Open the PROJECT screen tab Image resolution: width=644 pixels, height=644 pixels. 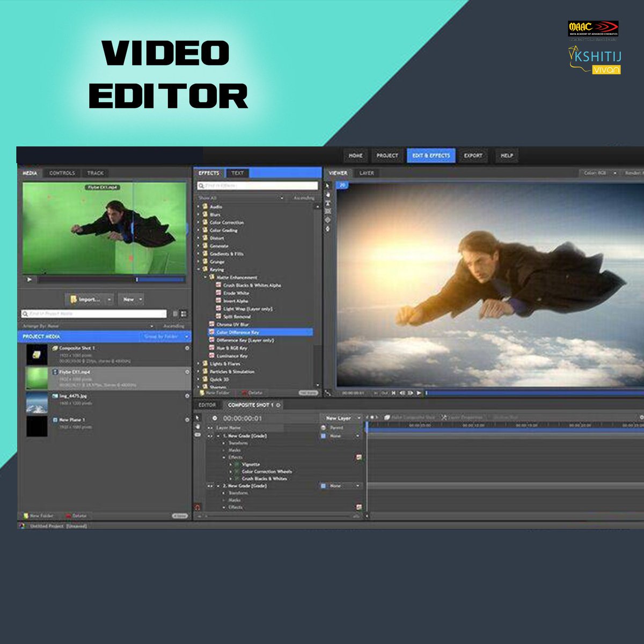pos(387,156)
